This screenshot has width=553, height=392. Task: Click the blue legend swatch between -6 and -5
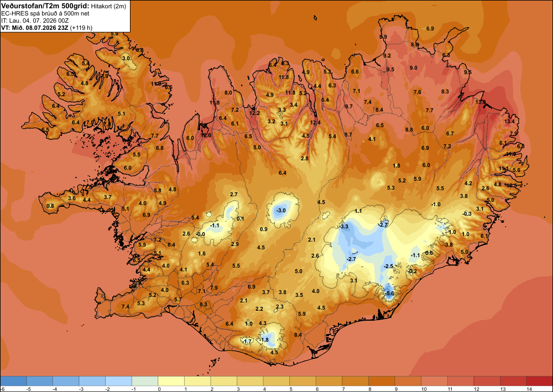pos(13,381)
